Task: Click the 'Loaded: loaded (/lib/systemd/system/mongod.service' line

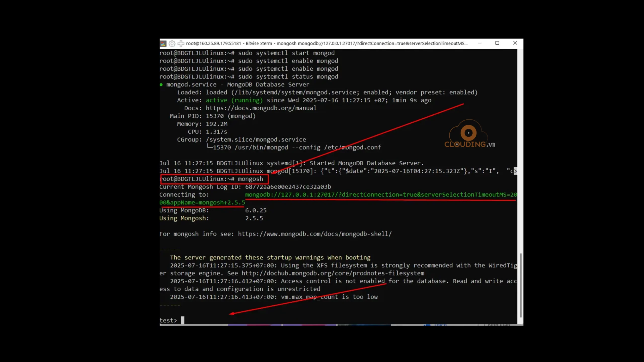Action: click(x=327, y=93)
